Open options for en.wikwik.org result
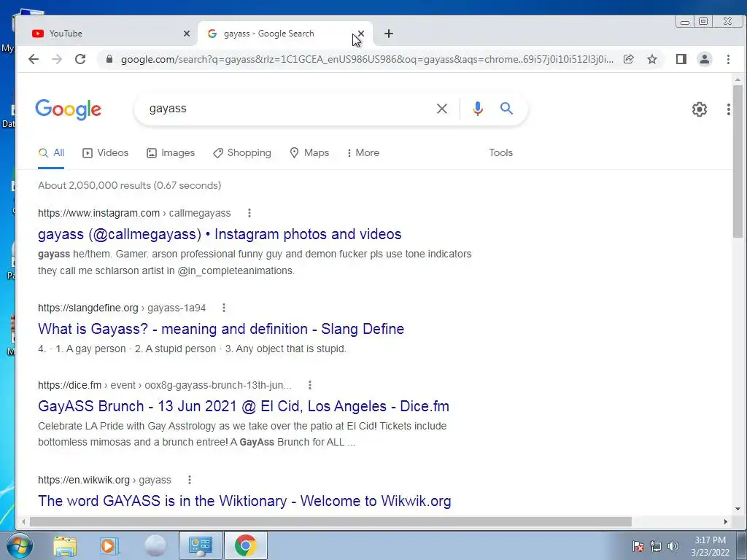747x560 pixels. (x=190, y=480)
